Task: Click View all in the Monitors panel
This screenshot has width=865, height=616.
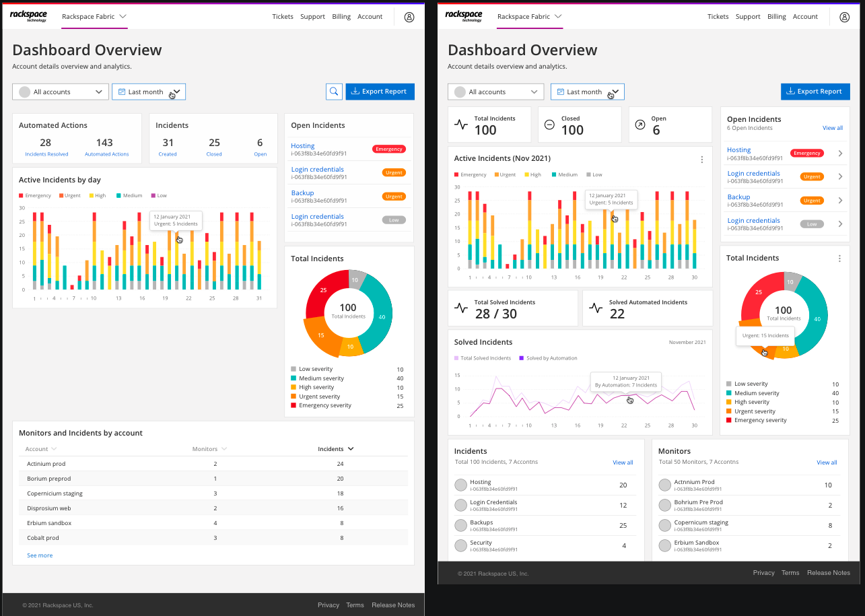Action: click(826, 463)
